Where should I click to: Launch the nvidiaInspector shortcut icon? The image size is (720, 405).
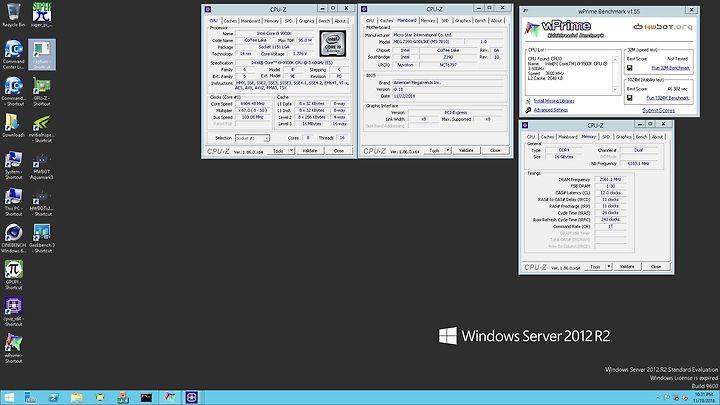tap(42, 128)
